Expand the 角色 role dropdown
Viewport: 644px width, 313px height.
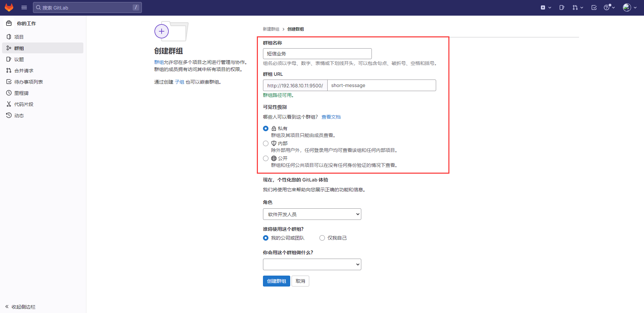click(312, 214)
